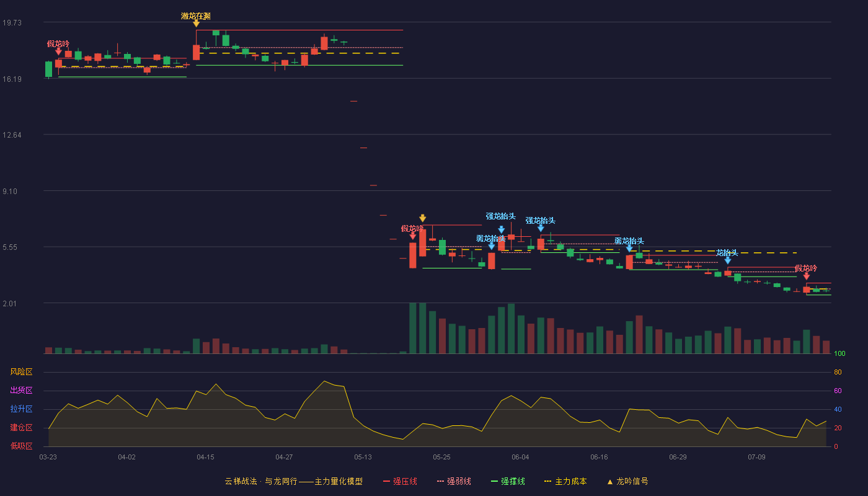Click the 05-25 date label
Screen dimensions: 868x496
pos(441,457)
